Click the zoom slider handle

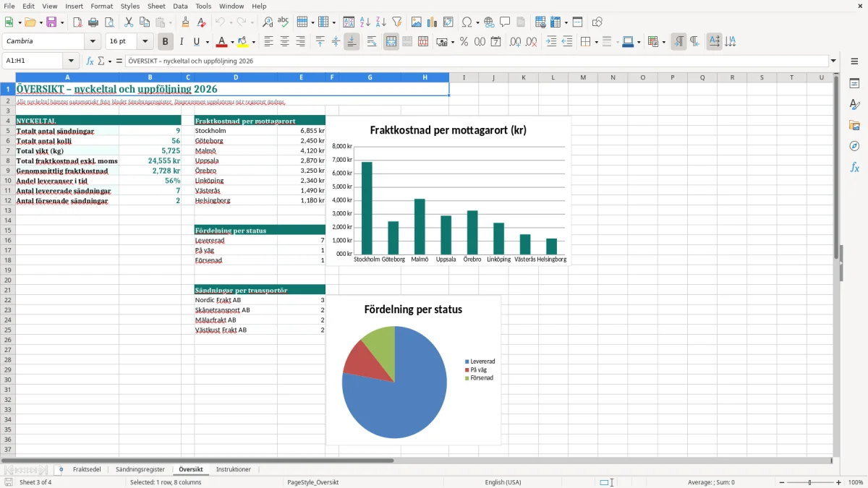(810, 482)
